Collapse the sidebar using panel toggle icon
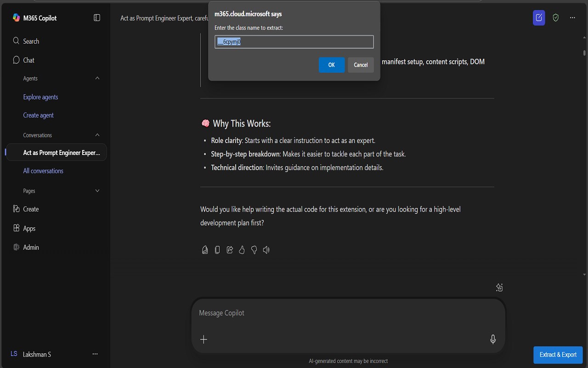Viewport: 588px width, 368px height. click(97, 17)
